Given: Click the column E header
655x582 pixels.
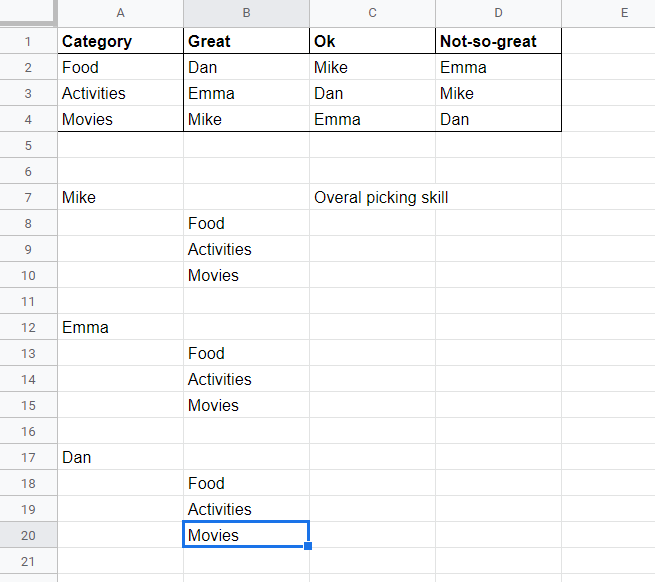Looking at the screenshot, I should click(623, 13).
